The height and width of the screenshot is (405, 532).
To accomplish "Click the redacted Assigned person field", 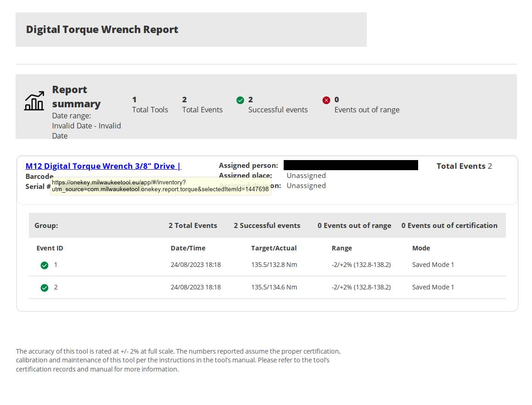I will pos(351,165).
